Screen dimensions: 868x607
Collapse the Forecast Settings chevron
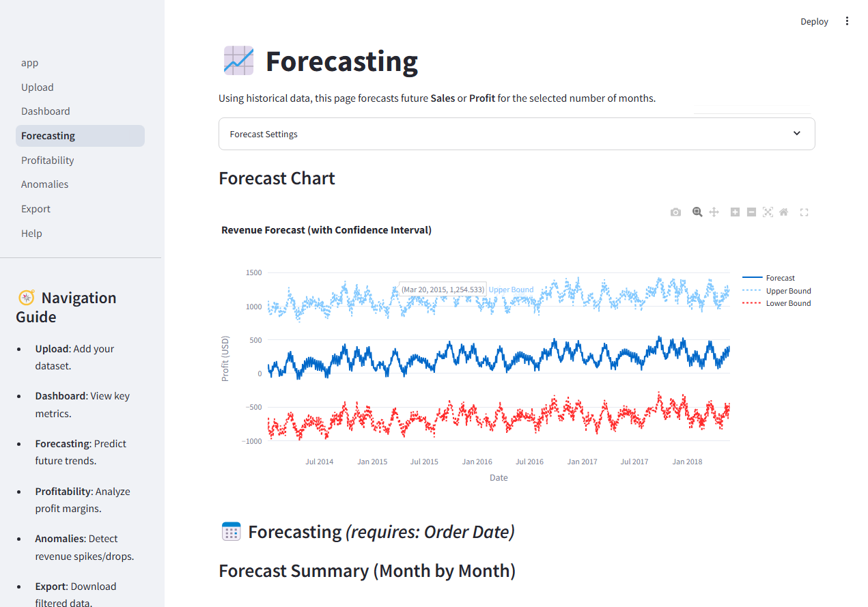click(x=796, y=133)
